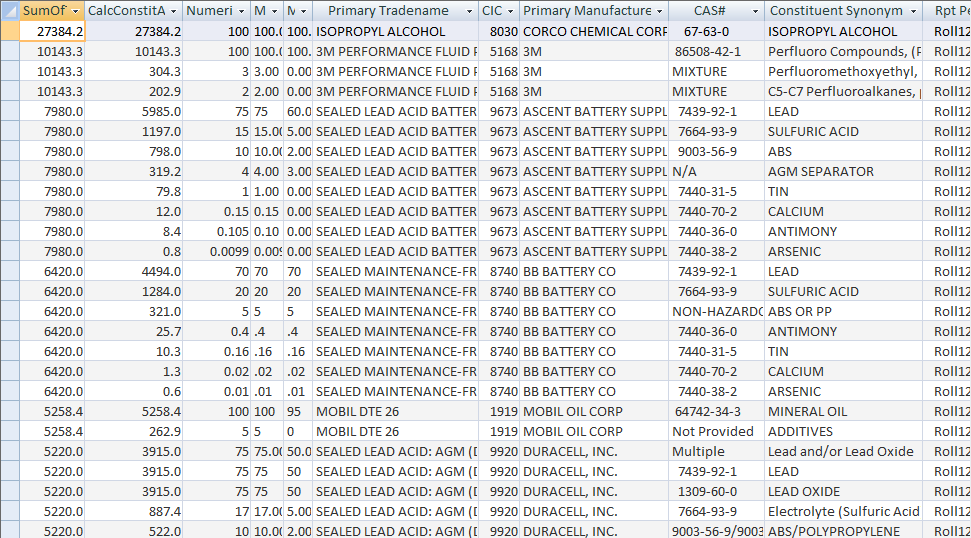Select the ABS OR PP constituent cell
The width and height of the screenshot is (971, 538).
pos(843,311)
